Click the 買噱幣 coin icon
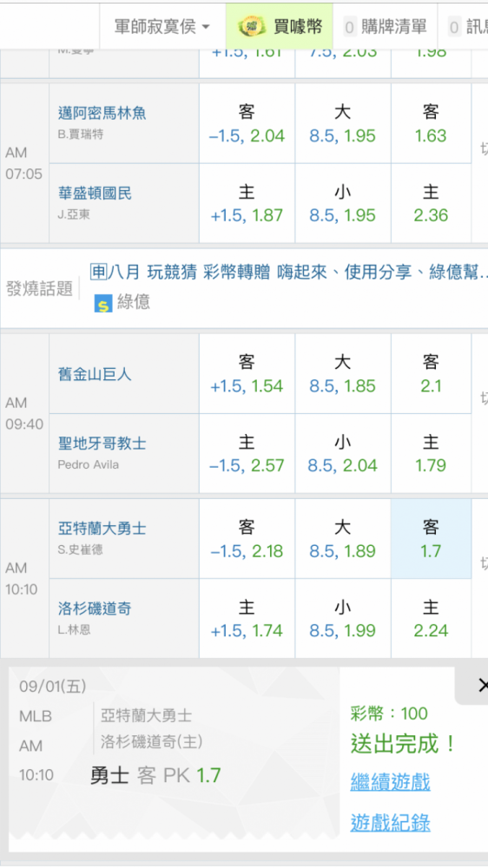This screenshot has width=488, height=868. 251,27
